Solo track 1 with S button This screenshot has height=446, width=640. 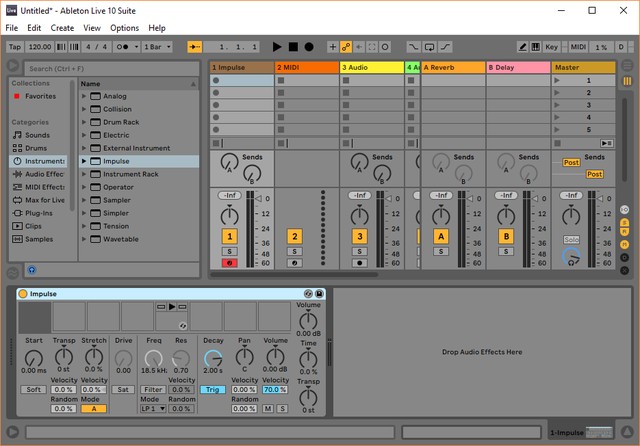(230, 252)
